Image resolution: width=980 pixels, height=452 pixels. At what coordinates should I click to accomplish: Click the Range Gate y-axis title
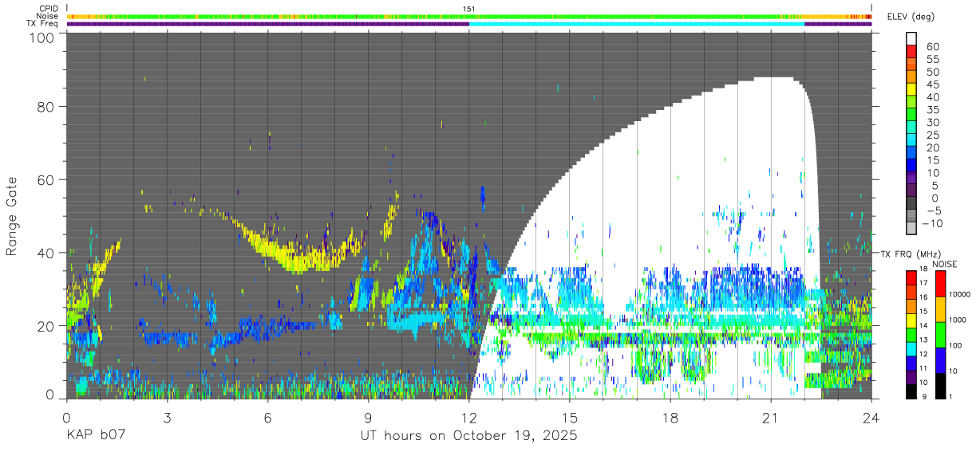[x=12, y=215]
